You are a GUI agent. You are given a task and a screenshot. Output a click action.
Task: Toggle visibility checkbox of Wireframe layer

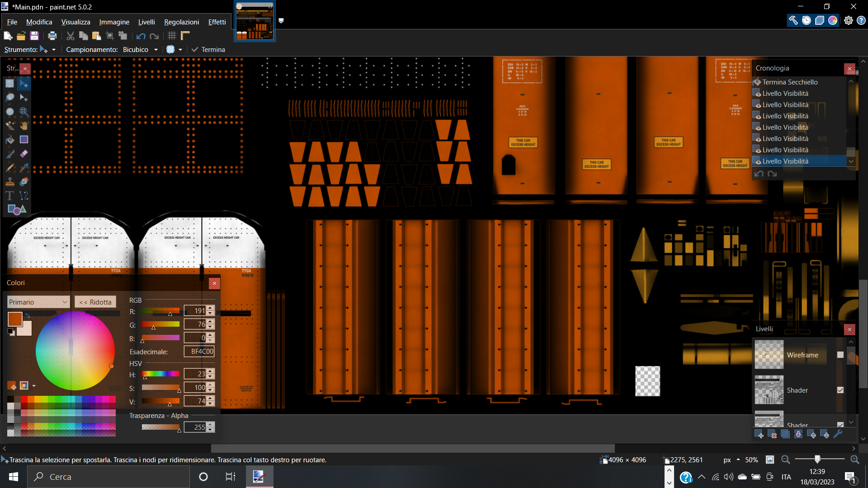click(840, 355)
